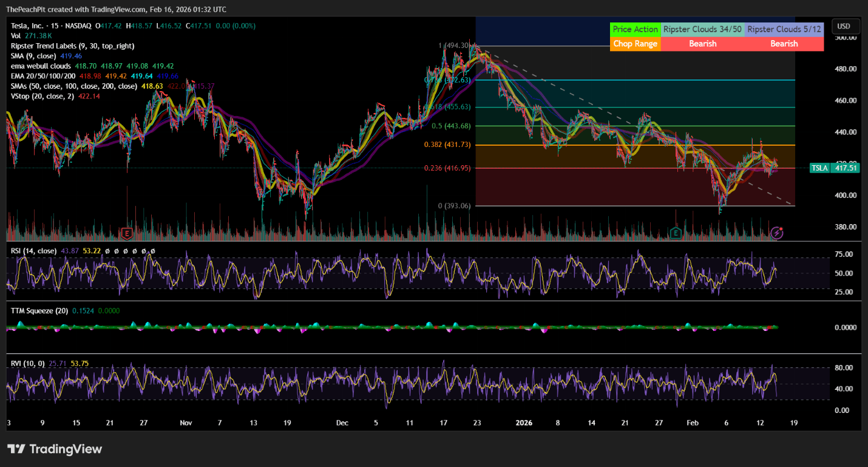Click Bearish under Ripster Clouds 5/12

pyautogui.click(x=784, y=44)
